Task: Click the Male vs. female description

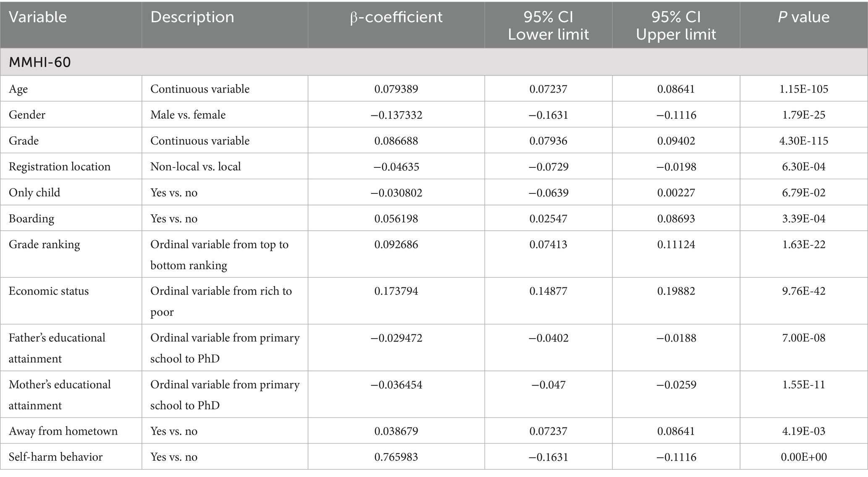Action: 188,115
